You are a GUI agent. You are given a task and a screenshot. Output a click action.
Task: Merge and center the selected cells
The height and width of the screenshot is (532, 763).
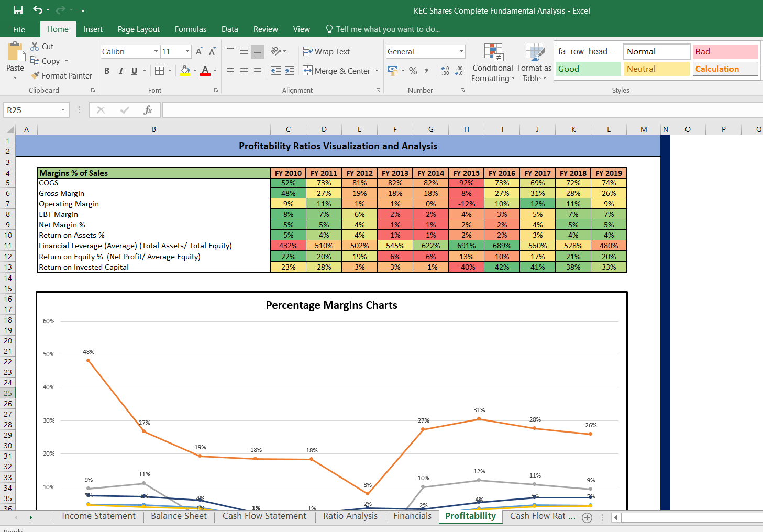(x=337, y=71)
